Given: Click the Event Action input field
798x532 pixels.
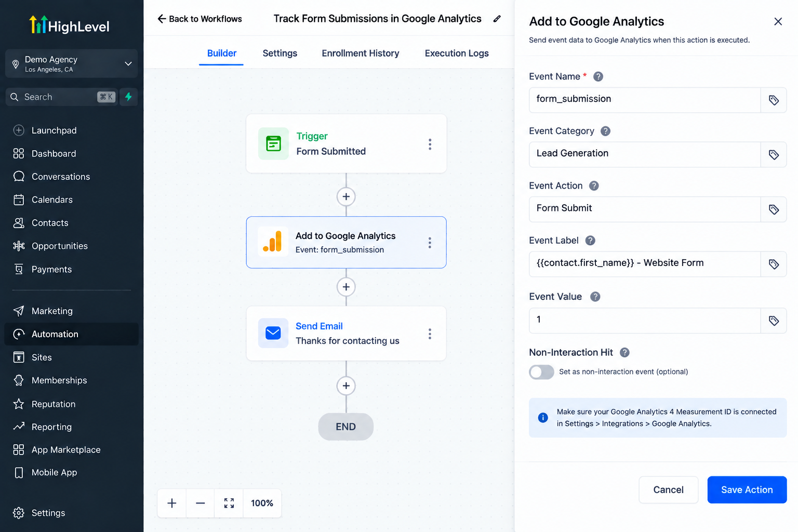Looking at the screenshot, I should tap(644, 209).
